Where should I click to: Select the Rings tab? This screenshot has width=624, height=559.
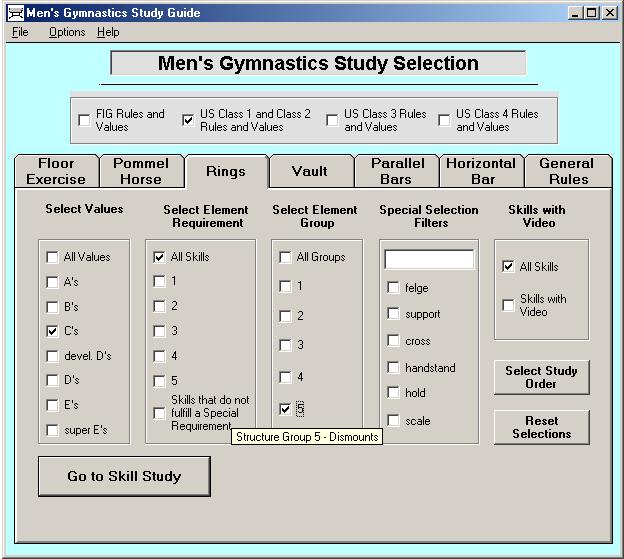coord(226,171)
